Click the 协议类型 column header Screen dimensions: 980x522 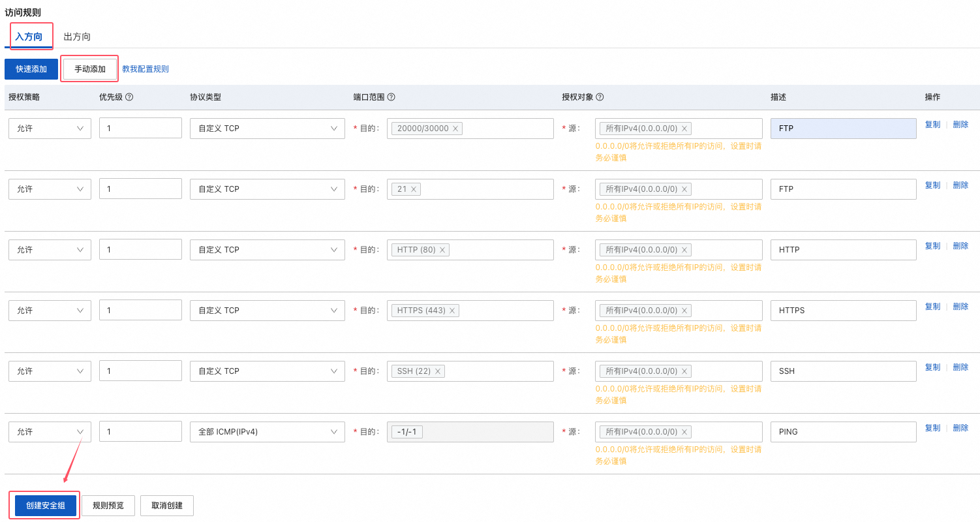pyautogui.click(x=206, y=97)
